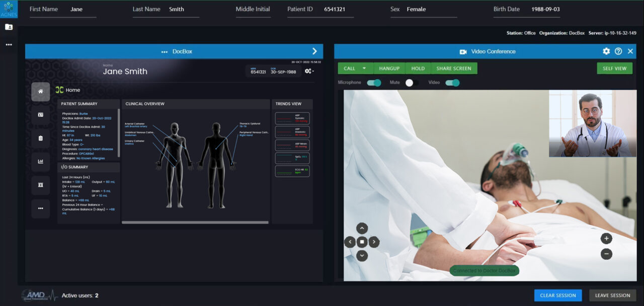The width and height of the screenshot is (644, 306).
Task: Select the Home icon in the DocBox sidebar
Action: pos(40,92)
